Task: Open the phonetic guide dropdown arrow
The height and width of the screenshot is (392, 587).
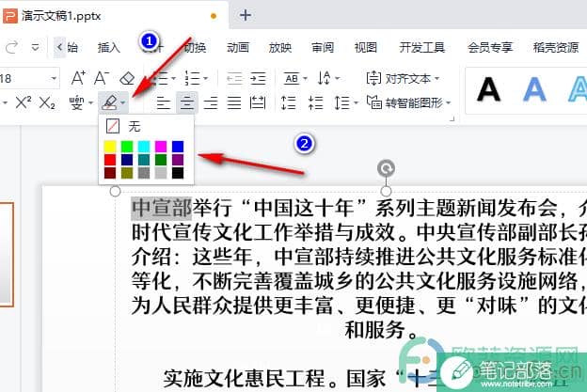Action: pyautogui.click(x=90, y=102)
